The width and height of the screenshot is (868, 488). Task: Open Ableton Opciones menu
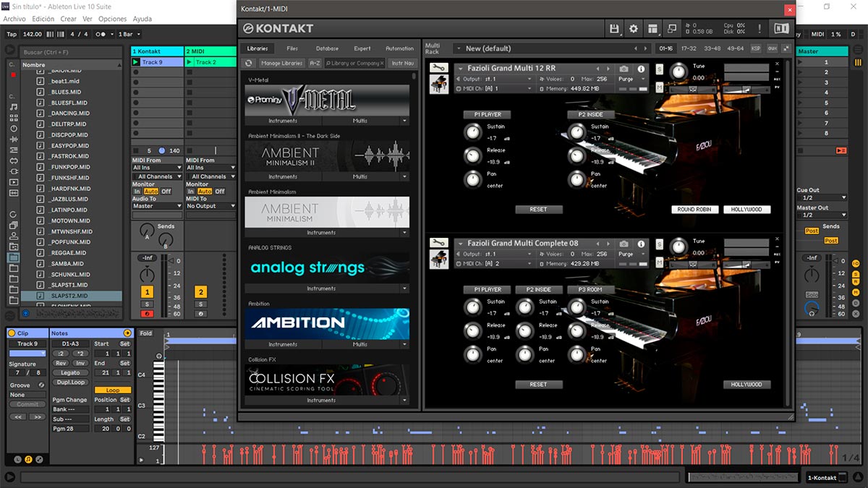112,19
